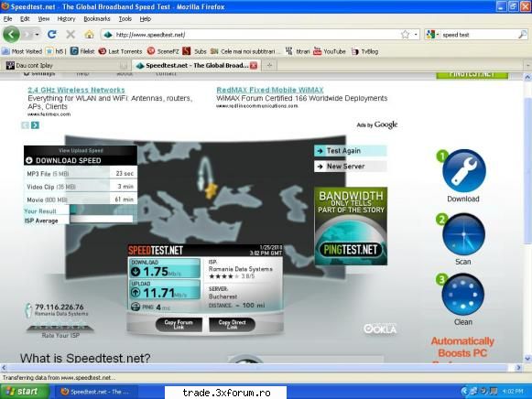532x399 pixels.
Task: Click the round Scan icon
Action: (x=463, y=234)
